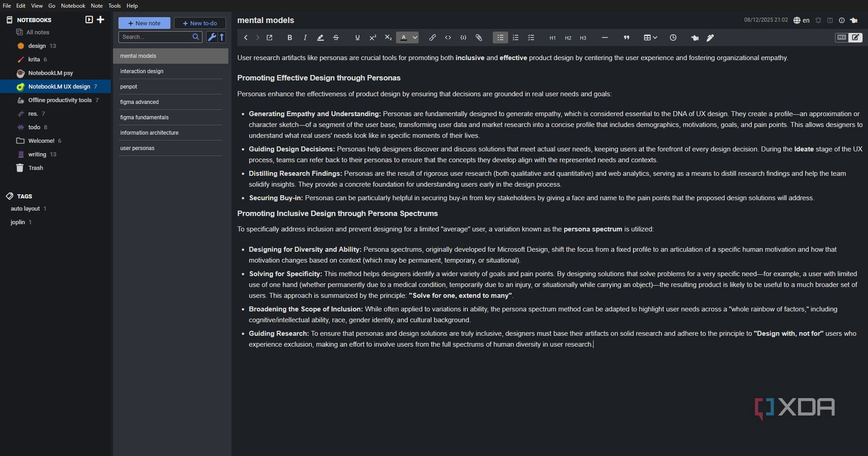The image size is (868, 456).
Task: Click the text color swatch button
Action: click(403, 38)
